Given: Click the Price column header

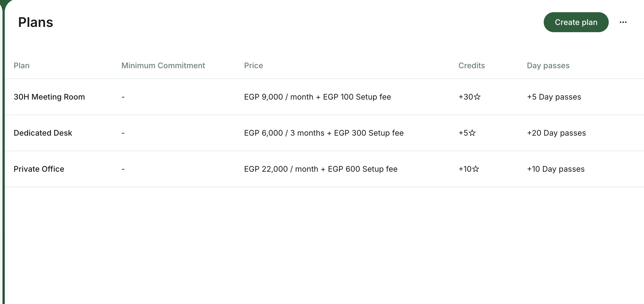Looking at the screenshot, I should pos(253,65).
